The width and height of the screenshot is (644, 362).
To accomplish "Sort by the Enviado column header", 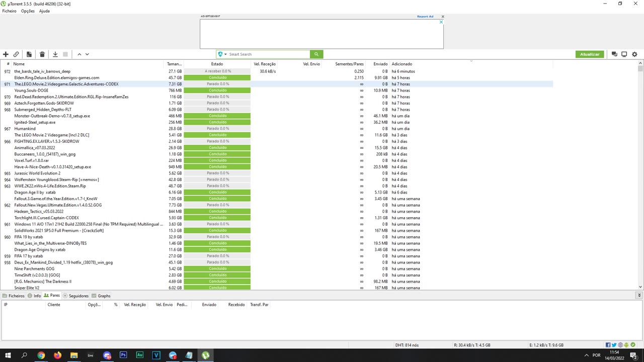I will pos(380,64).
